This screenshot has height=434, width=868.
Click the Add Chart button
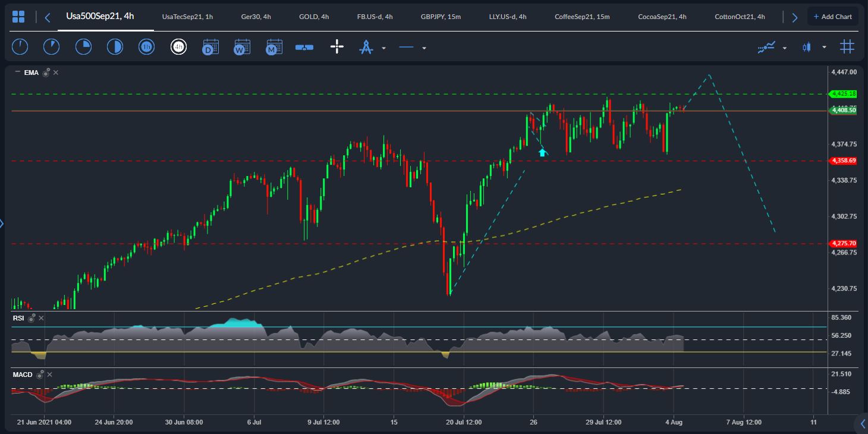pos(832,17)
